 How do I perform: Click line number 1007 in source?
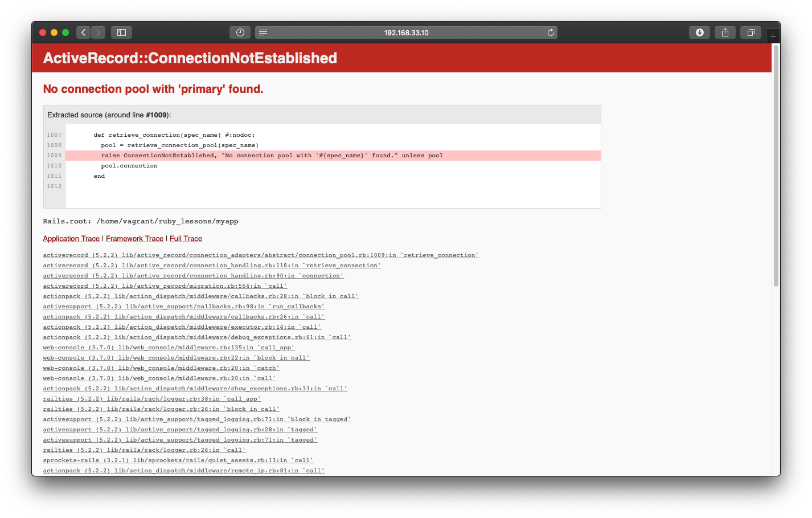click(54, 135)
